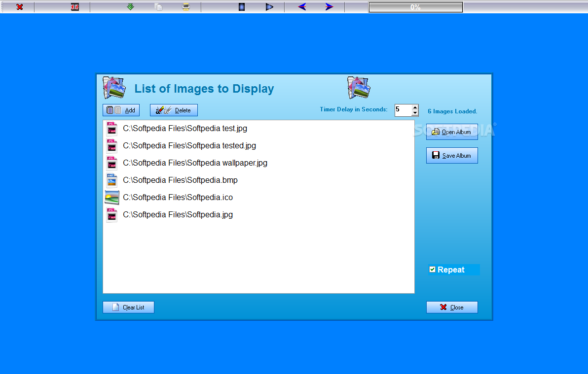Select 'C:\Softpedia Files\Softpedia.bmp' in list
The height and width of the screenshot is (374, 588).
180,180
